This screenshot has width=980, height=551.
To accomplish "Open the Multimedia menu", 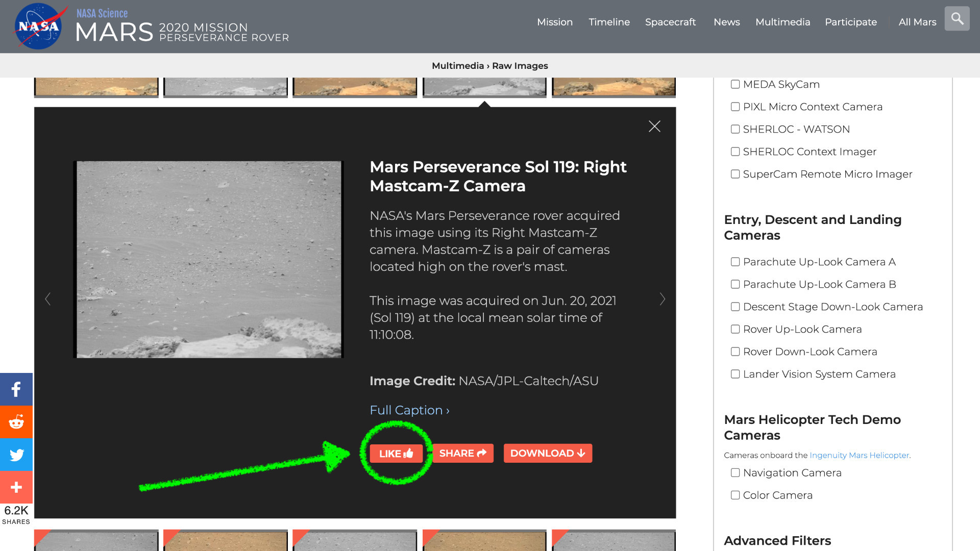I will coord(782,22).
